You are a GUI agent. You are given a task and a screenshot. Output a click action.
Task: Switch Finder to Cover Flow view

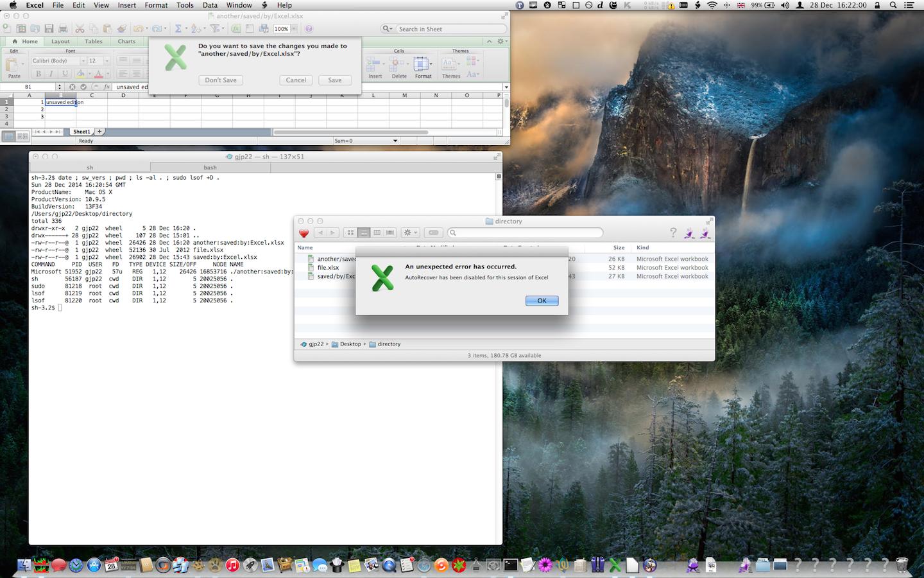click(390, 232)
